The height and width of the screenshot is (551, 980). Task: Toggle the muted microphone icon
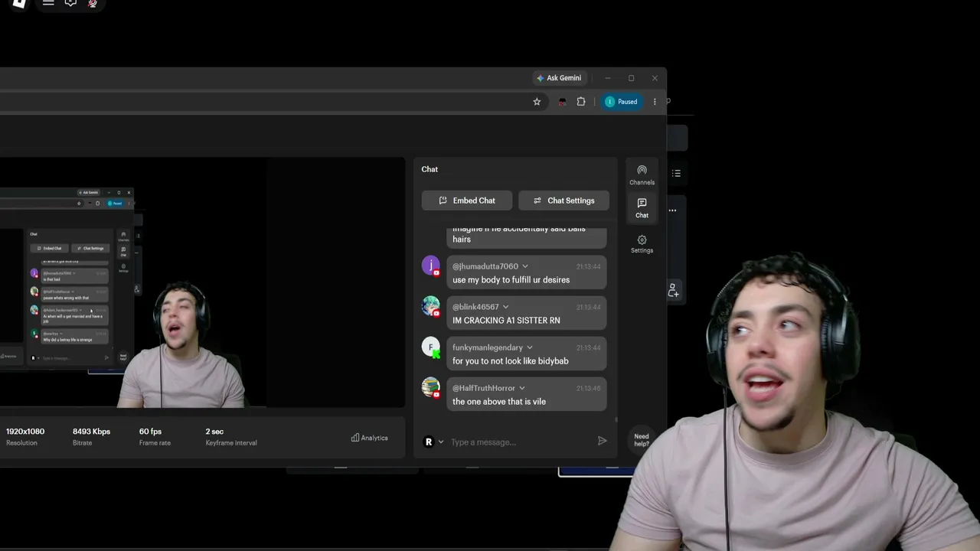coord(93,3)
